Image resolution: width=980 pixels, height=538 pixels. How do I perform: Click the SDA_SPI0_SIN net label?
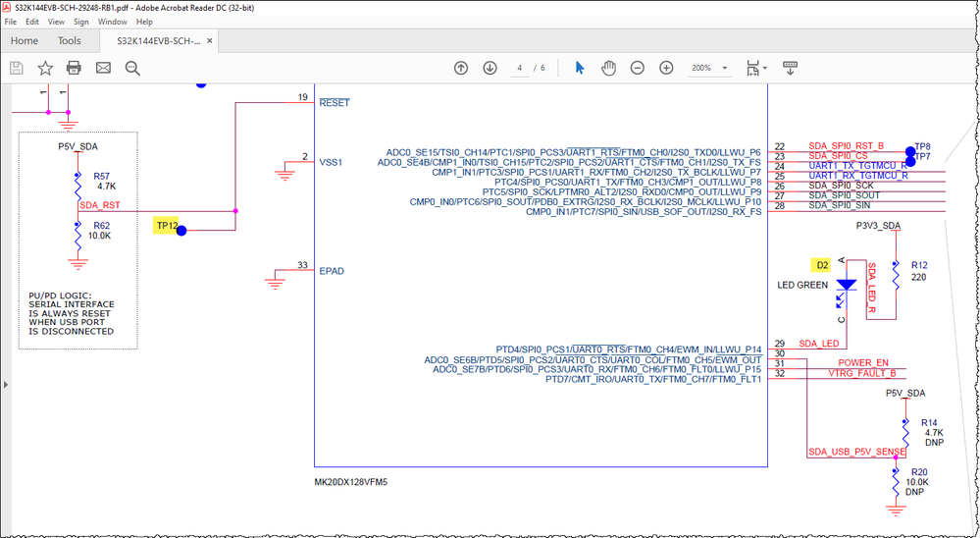[840, 205]
